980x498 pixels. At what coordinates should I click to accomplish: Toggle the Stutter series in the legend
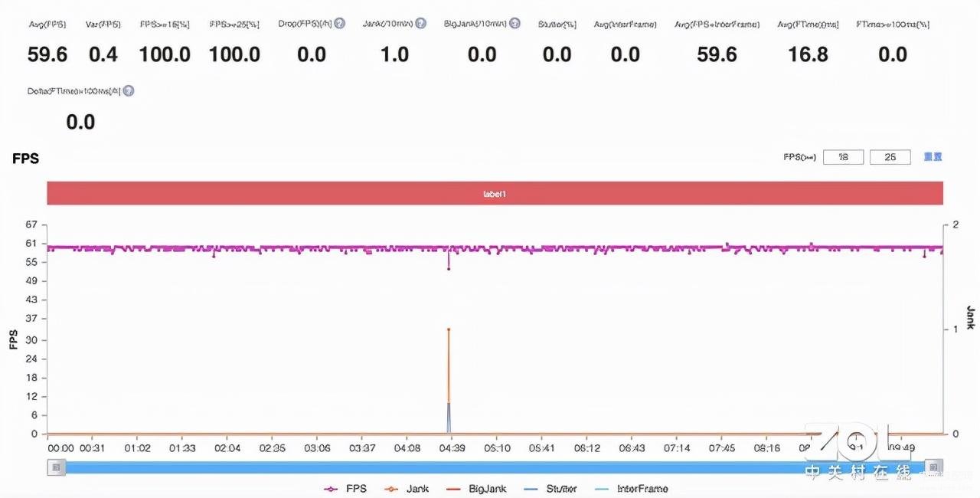tap(551, 489)
